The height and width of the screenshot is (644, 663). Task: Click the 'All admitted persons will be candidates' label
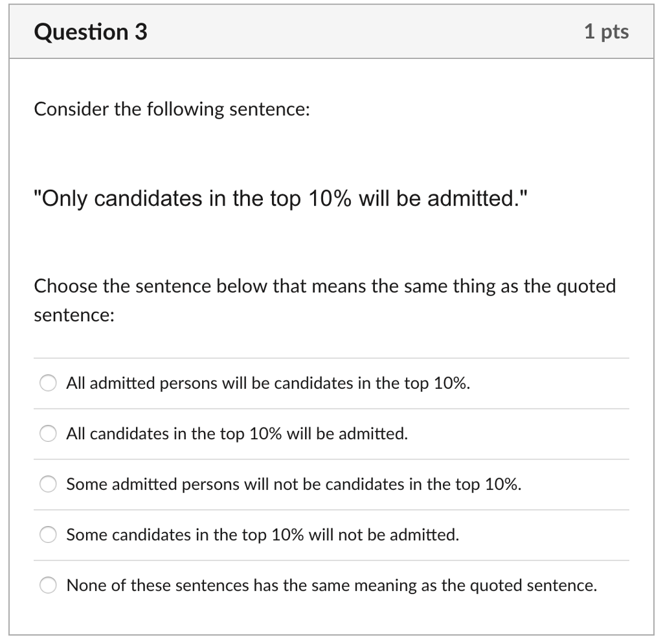tap(269, 383)
